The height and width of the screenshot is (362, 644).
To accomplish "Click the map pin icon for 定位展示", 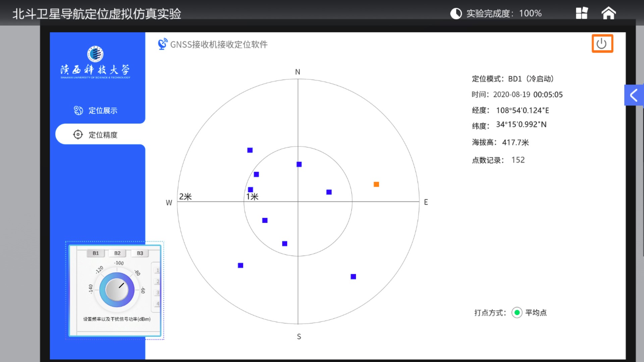I will pyautogui.click(x=78, y=110).
